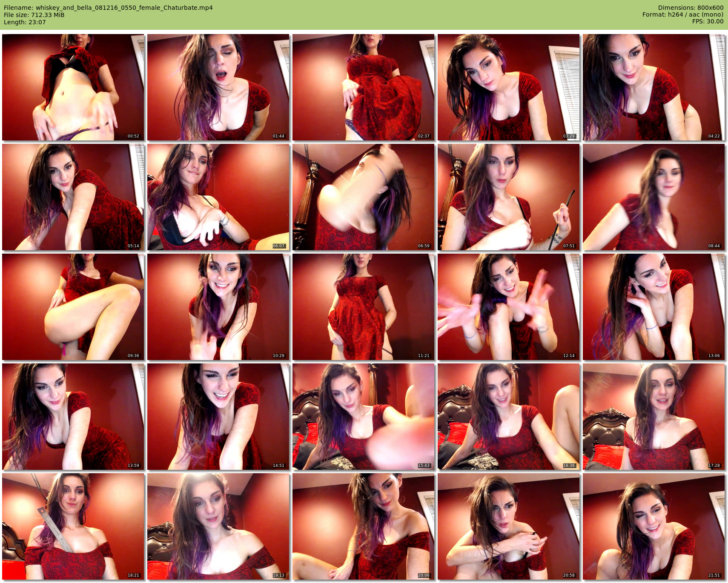728x583 pixels.
Task: Open the frame marked 12:14
Action: tap(508, 307)
